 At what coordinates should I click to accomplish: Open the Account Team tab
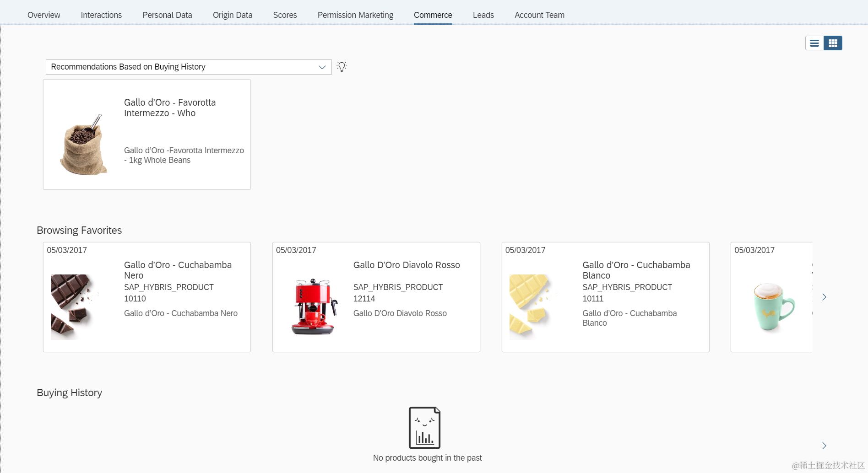pos(539,15)
